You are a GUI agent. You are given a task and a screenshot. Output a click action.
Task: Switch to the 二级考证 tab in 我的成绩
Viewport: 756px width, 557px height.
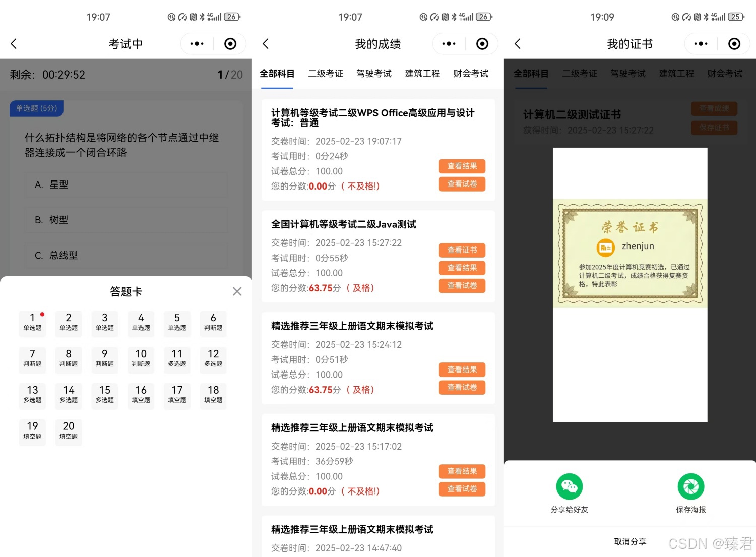[x=326, y=74]
